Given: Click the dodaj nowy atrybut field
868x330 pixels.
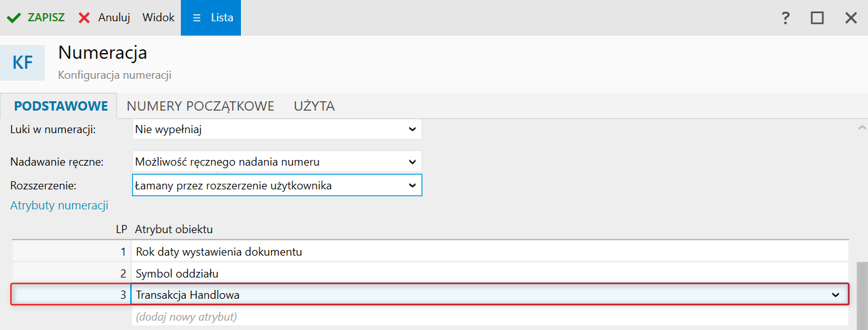Looking at the screenshot, I should (x=186, y=317).
